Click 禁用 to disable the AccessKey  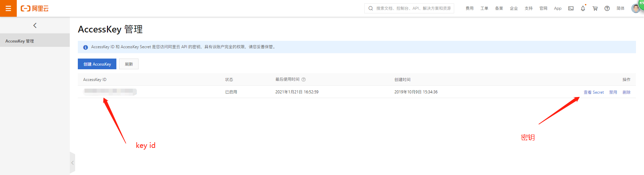[x=613, y=92]
